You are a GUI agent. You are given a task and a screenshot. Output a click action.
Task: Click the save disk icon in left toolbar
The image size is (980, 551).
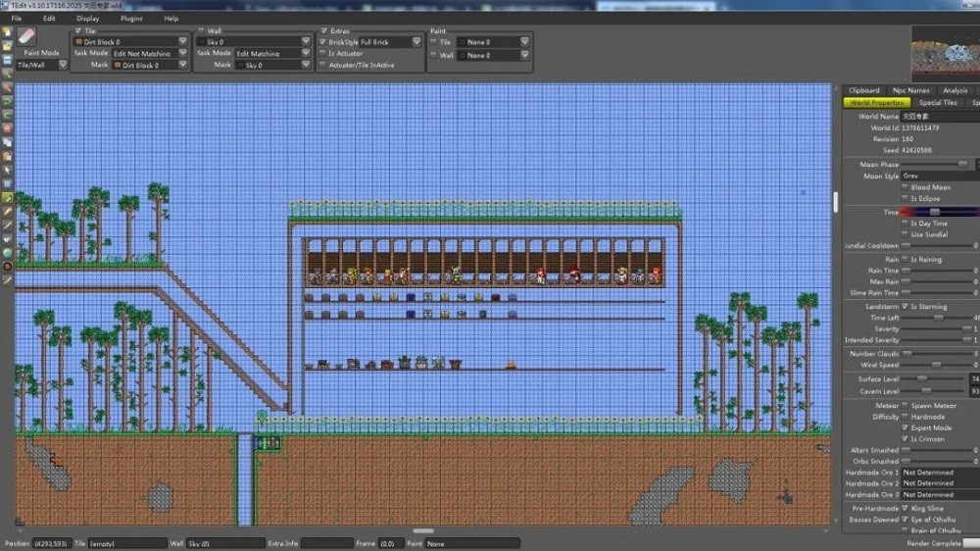pyautogui.click(x=8, y=60)
